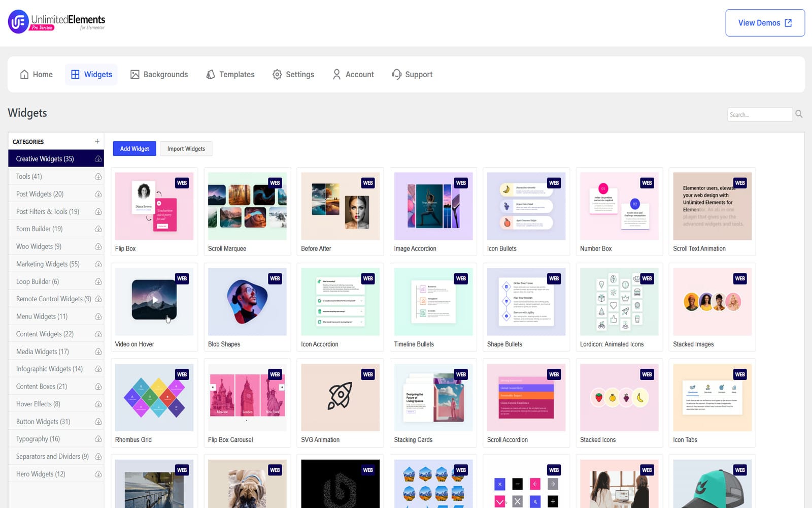The width and height of the screenshot is (812, 508).
Task: Open the Icon Tabs widget thumbnail
Action: (x=713, y=398)
